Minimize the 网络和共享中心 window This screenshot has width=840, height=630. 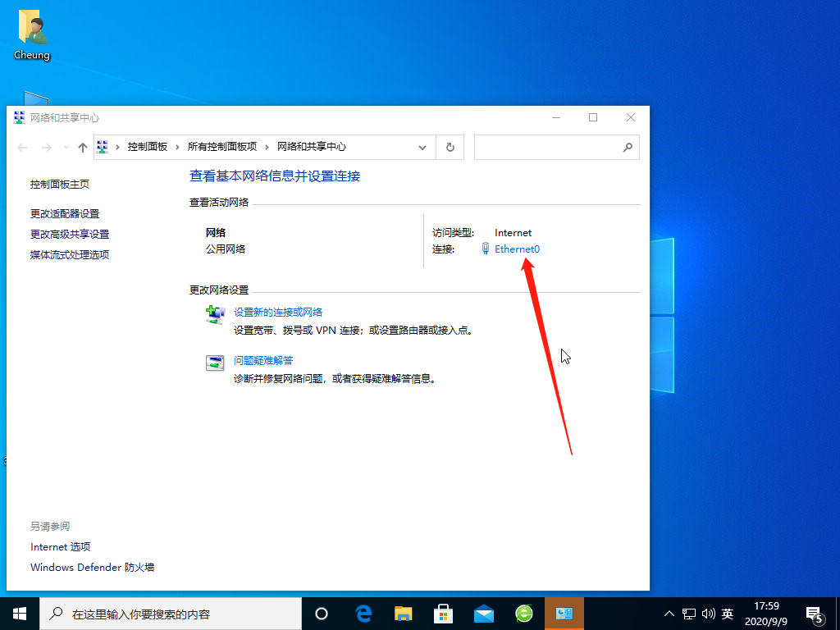pyautogui.click(x=556, y=117)
